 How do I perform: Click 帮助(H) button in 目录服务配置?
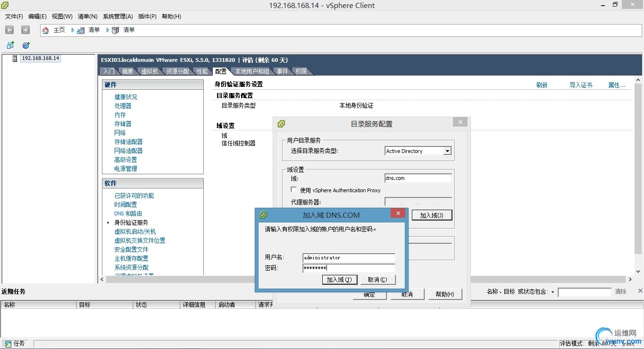(x=444, y=294)
